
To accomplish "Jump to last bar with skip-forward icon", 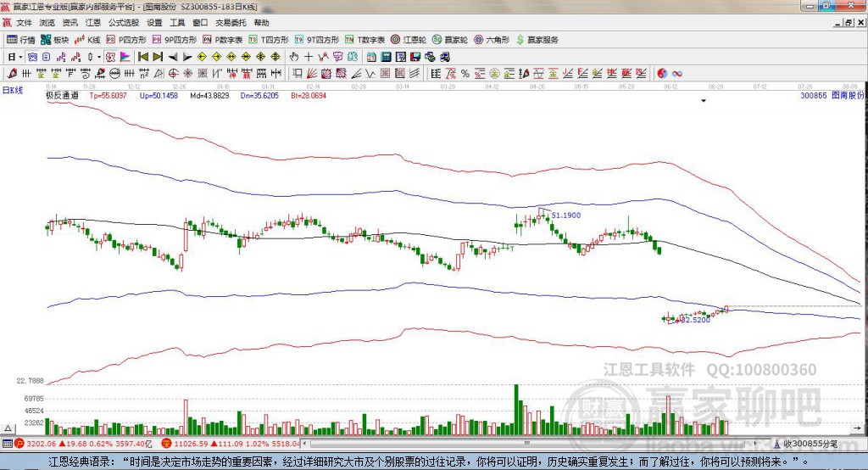I will pos(158,57).
